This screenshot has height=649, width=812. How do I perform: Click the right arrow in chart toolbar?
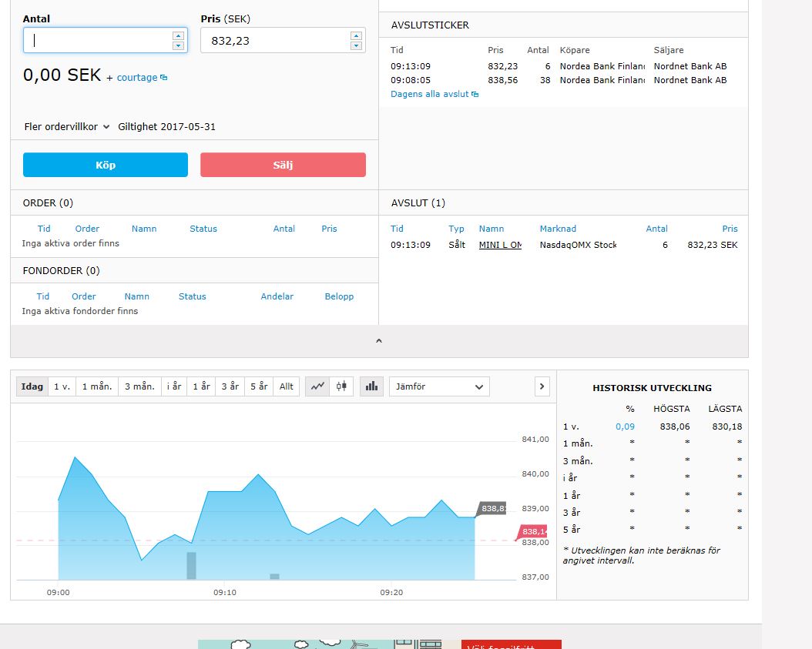tap(542, 386)
